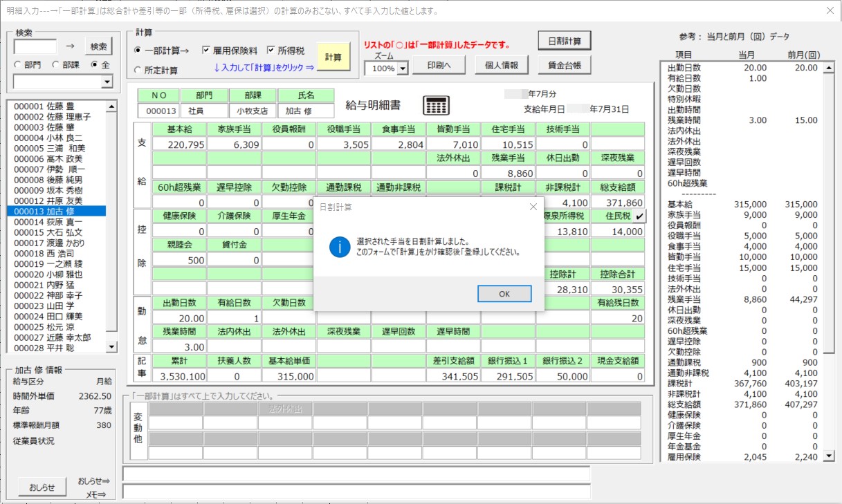The height and width of the screenshot is (504, 842).
Task: Select employee 000001 佐藤 豊 in list
Action: 57,106
